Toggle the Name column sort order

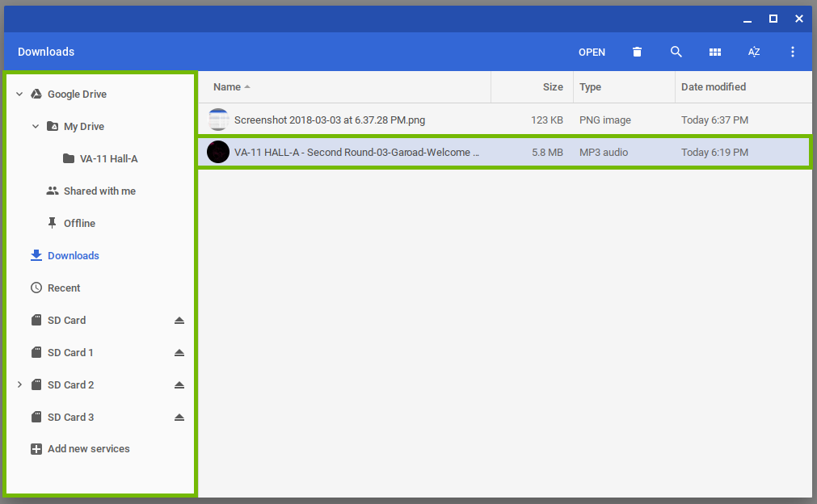tap(226, 86)
